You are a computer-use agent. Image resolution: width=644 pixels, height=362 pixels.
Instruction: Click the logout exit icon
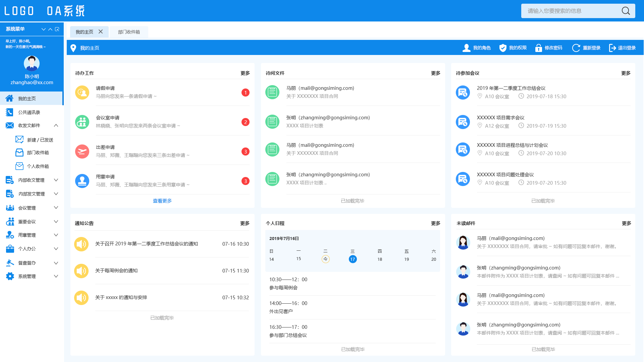[x=612, y=48]
